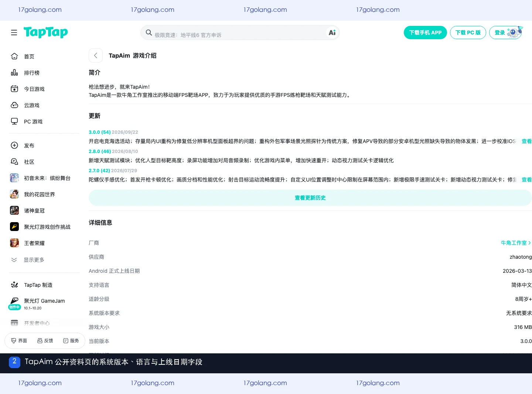Select 排行榜 in the sidebar
The height and width of the screenshot is (394, 532).
point(32,73)
